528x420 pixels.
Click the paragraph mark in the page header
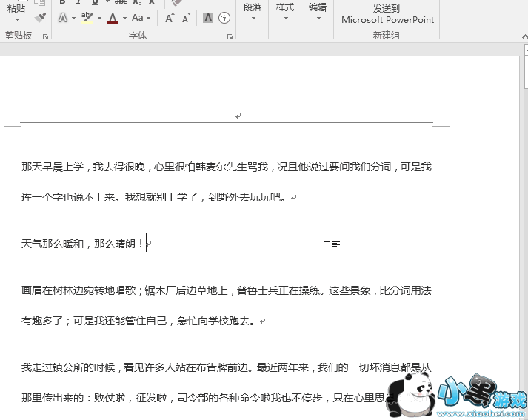tap(238, 116)
